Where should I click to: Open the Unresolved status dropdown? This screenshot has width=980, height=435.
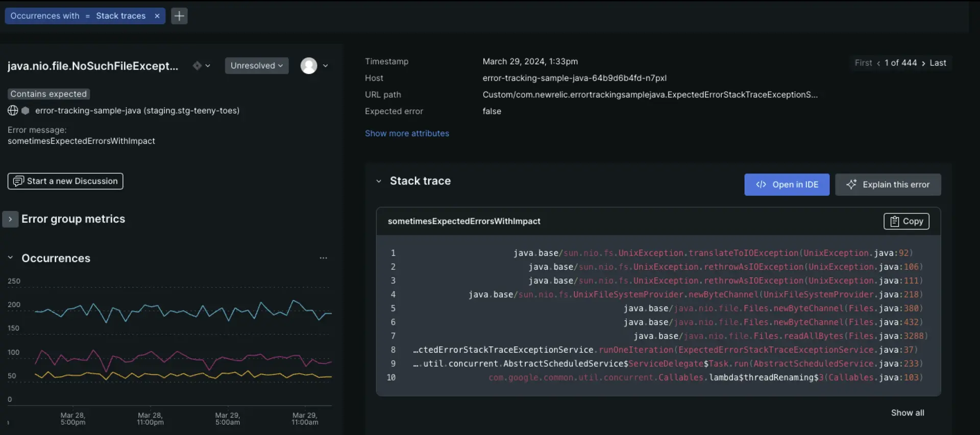tap(256, 66)
